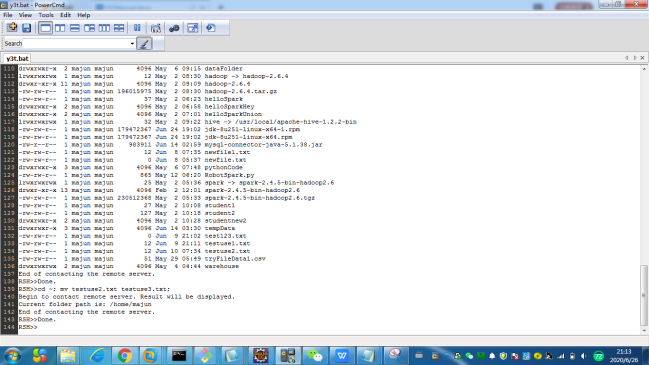Image resolution: width=649 pixels, height=365 pixels.
Task: Open the Sogou browser taskbar icon
Action: pyautogui.click(x=40, y=355)
